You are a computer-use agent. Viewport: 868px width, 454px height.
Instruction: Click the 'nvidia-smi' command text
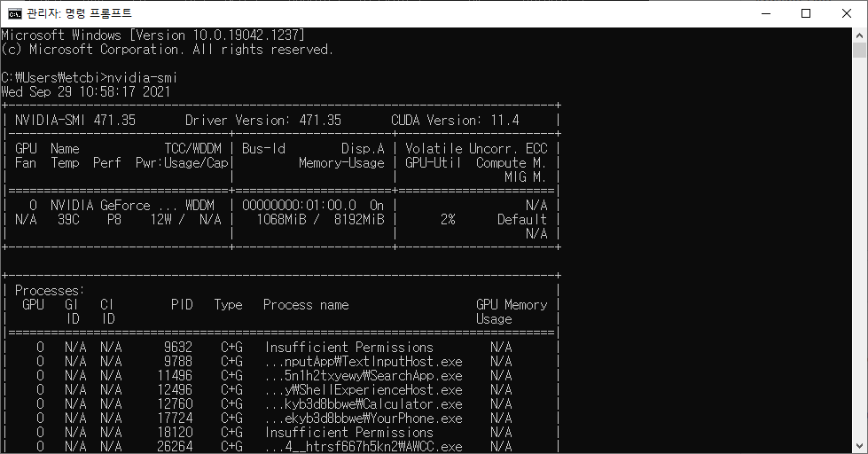[x=142, y=77]
